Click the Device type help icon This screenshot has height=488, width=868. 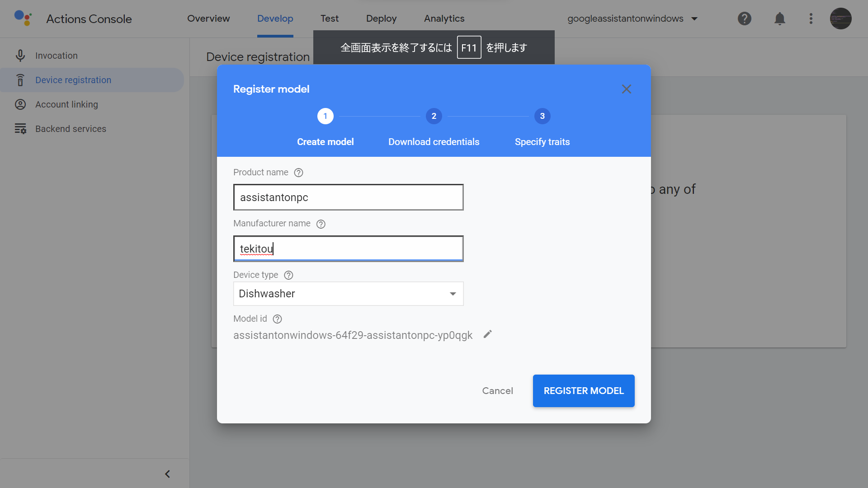coord(288,275)
